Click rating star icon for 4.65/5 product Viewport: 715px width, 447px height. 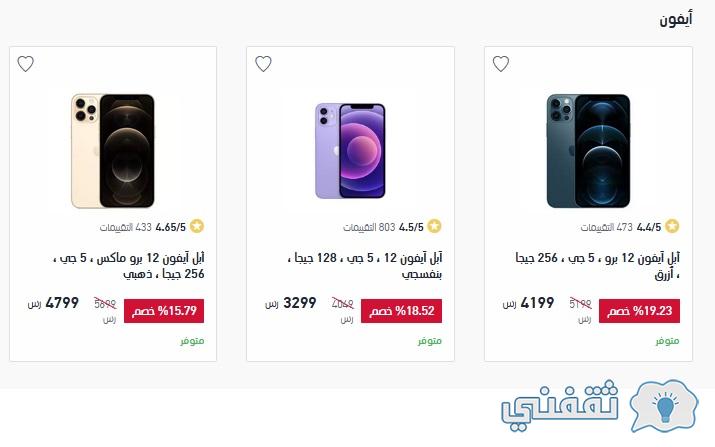click(x=197, y=226)
